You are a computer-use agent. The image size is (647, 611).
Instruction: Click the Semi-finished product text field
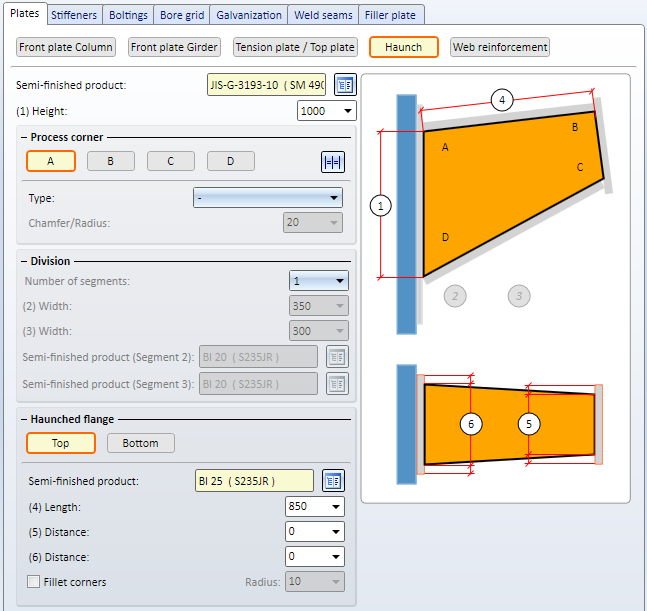pos(266,85)
